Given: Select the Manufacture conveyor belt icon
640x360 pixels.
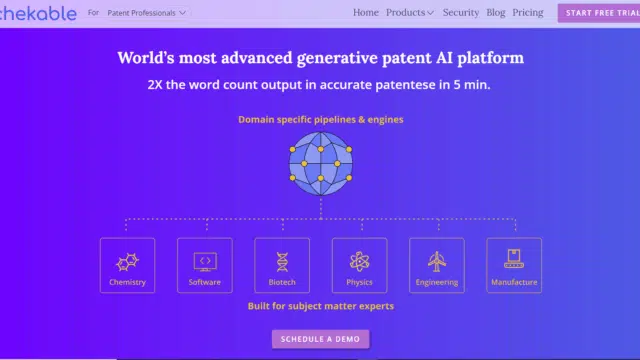Looking at the screenshot, I should 514,259.
